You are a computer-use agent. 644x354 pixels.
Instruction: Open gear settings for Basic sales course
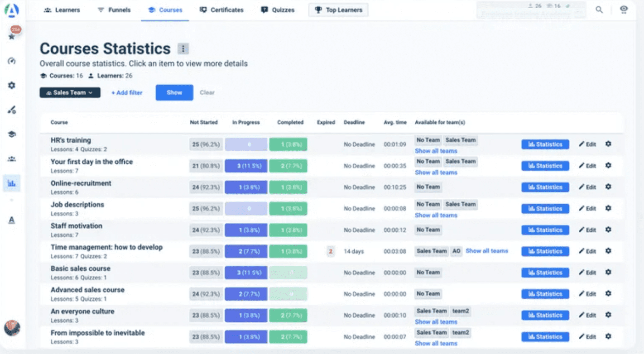pyautogui.click(x=608, y=272)
